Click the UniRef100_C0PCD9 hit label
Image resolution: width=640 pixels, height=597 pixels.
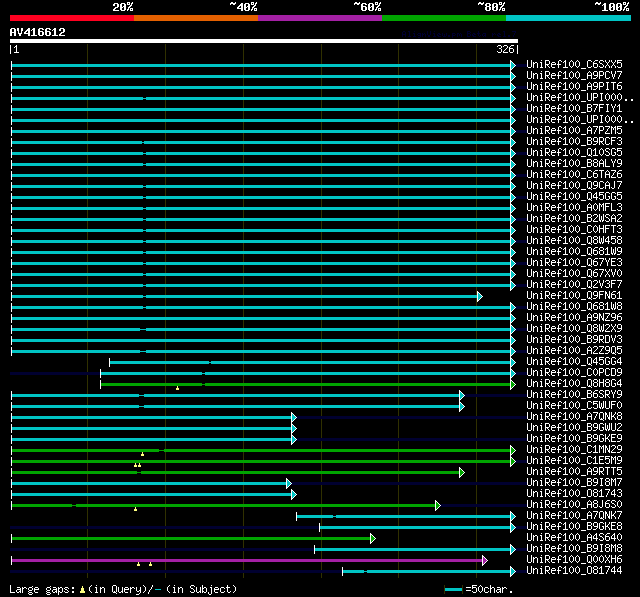[574, 373]
